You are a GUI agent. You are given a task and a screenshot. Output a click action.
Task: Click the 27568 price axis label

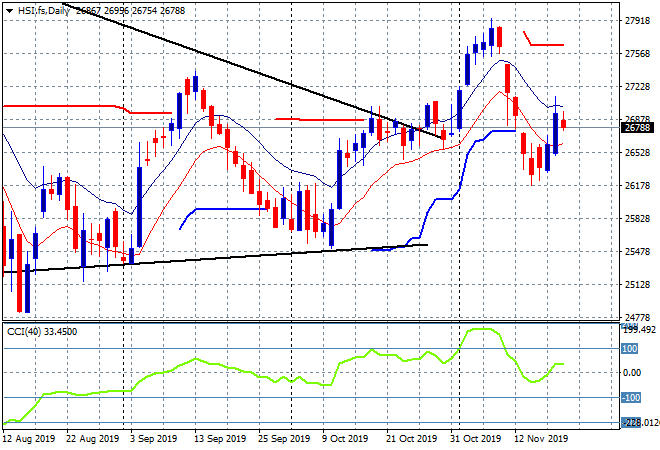(x=637, y=53)
